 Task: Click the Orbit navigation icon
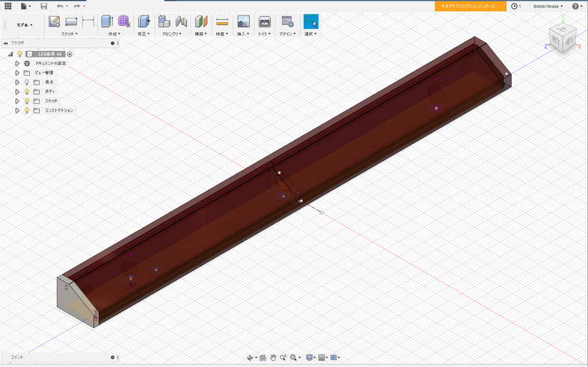(250, 358)
